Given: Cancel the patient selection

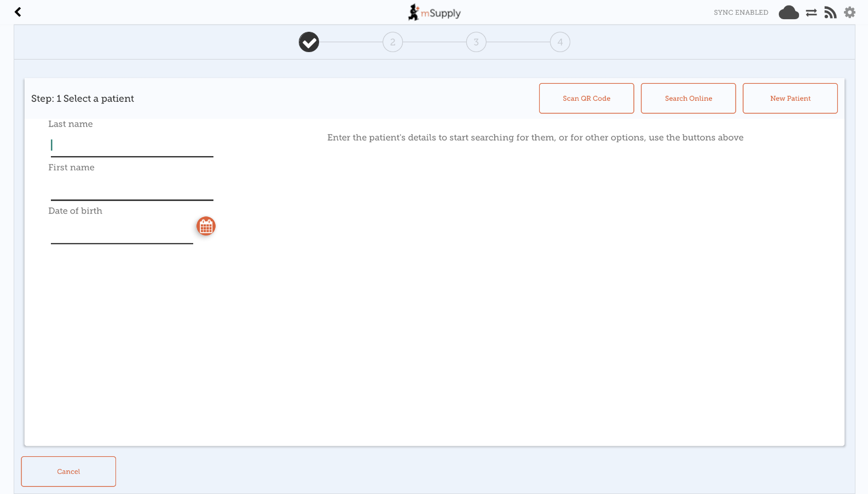Looking at the screenshot, I should pyautogui.click(x=68, y=472).
